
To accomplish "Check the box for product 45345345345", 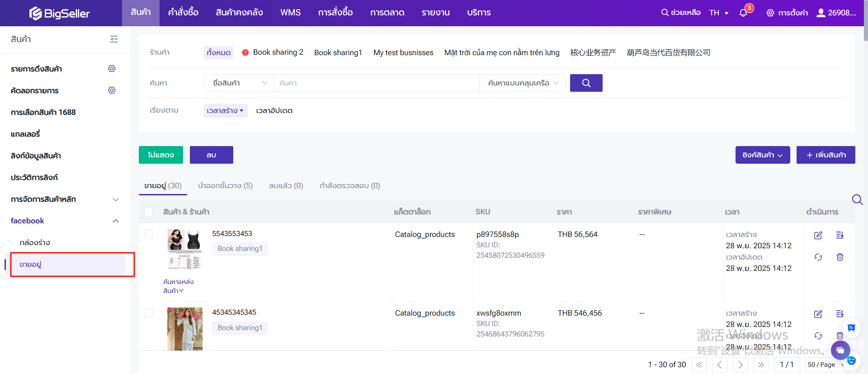I will pos(148,313).
